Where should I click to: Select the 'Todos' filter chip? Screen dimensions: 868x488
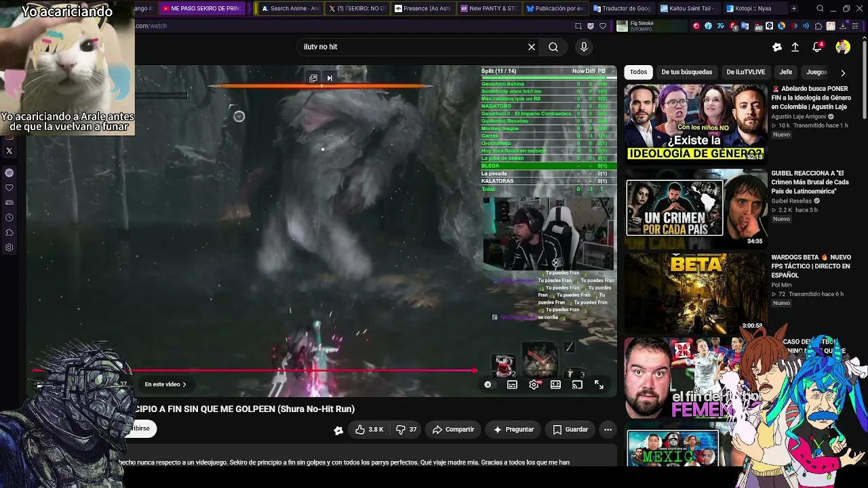point(638,72)
